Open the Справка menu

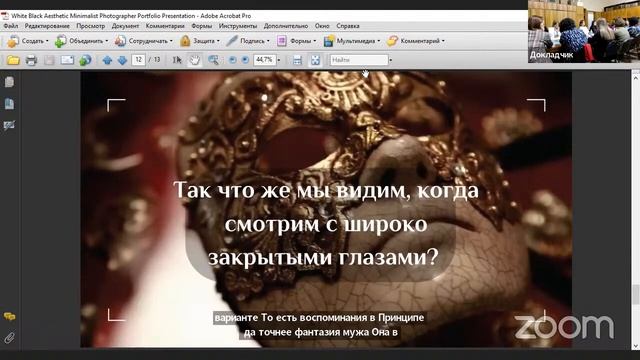pos(348,26)
